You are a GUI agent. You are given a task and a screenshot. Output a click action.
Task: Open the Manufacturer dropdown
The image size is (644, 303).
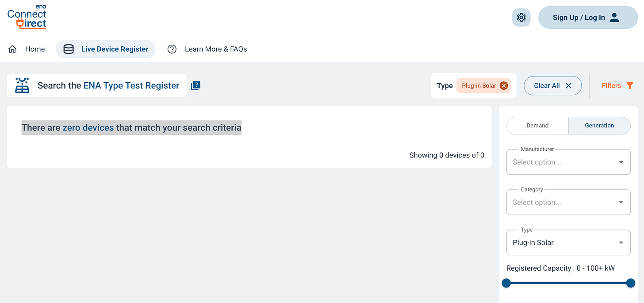(568, 162)
